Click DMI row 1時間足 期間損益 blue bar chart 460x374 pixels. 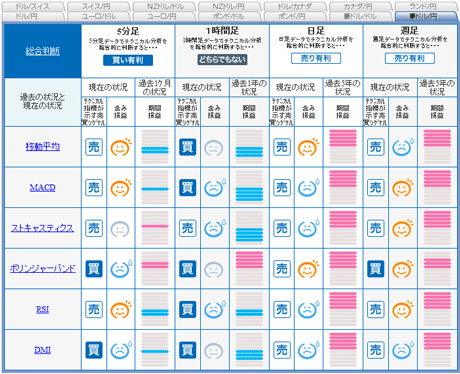pyautogui.click(x=249, y=350)
